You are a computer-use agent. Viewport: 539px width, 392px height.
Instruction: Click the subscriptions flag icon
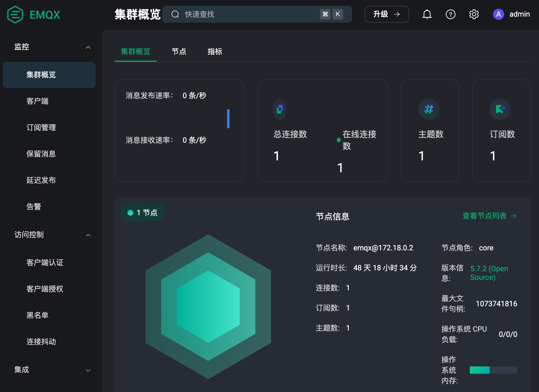tap(500, 109)
